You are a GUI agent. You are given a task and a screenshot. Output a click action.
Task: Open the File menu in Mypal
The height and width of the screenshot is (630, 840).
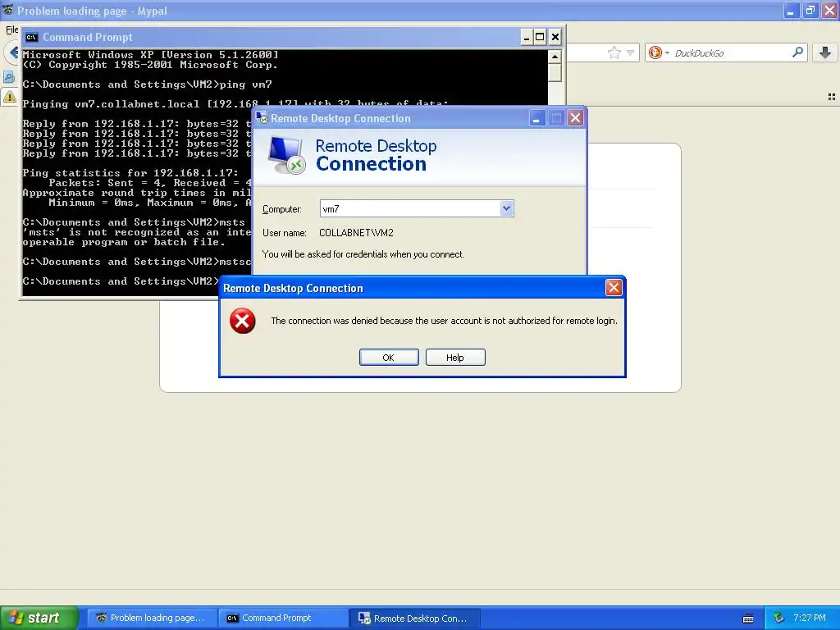pos(11,30)
